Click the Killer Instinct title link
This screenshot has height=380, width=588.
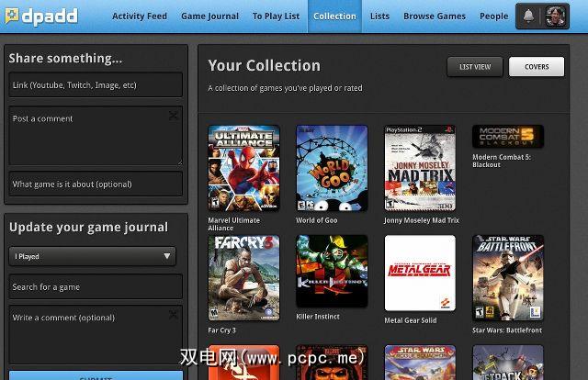(318, 317)
